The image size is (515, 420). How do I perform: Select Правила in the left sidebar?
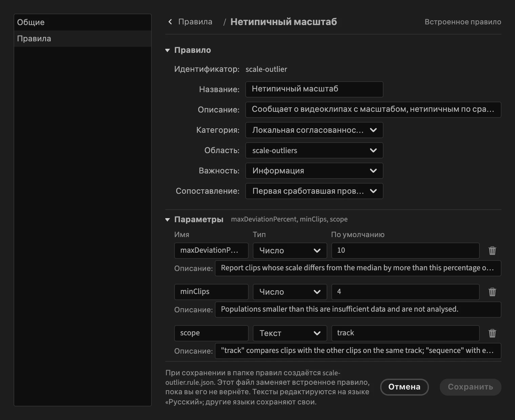83,39
